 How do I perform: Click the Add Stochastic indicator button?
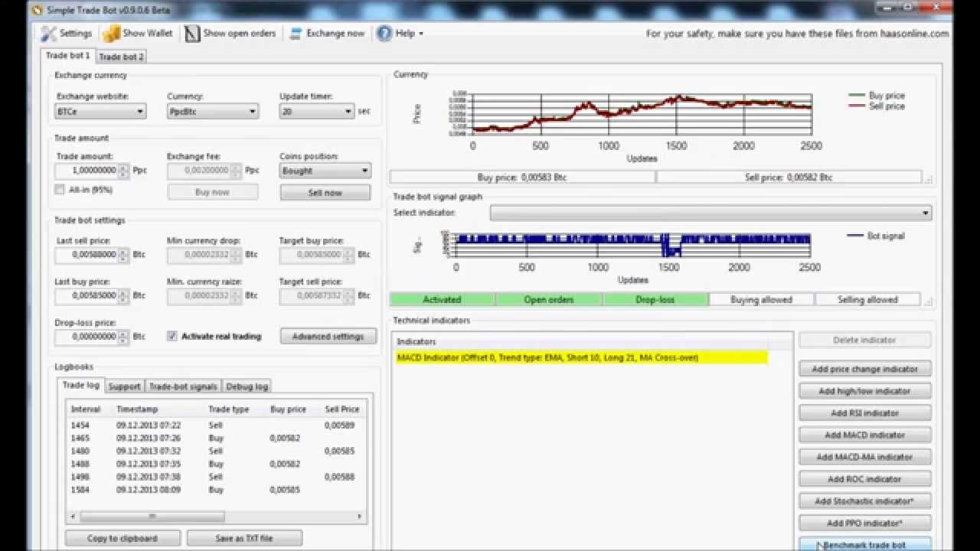click(864, 501)
